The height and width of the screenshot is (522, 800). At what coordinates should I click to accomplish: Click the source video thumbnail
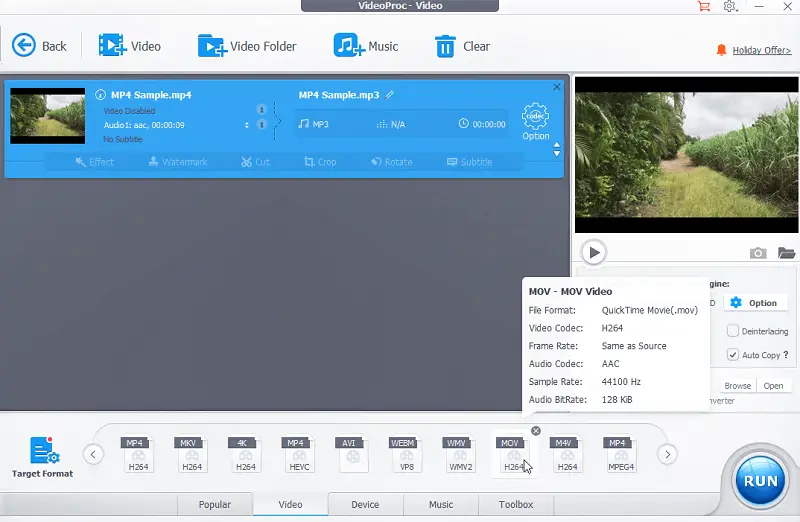click(x=48, y=116)
